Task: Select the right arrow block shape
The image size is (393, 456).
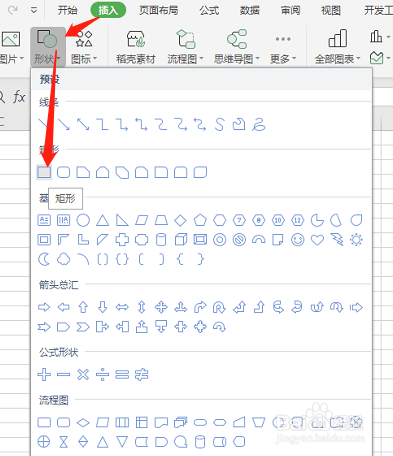Action: tap(44, 307)
